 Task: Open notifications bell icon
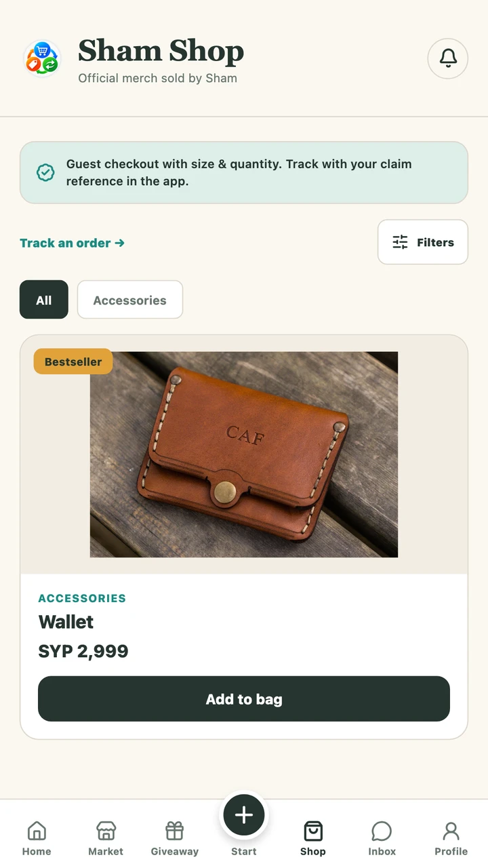[448, 59]
